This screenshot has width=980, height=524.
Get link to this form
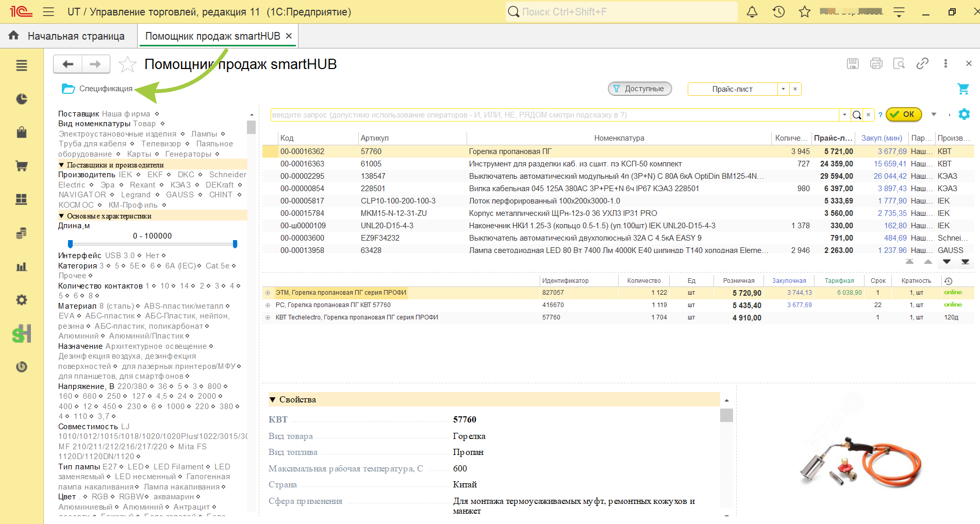click(922, 63)
